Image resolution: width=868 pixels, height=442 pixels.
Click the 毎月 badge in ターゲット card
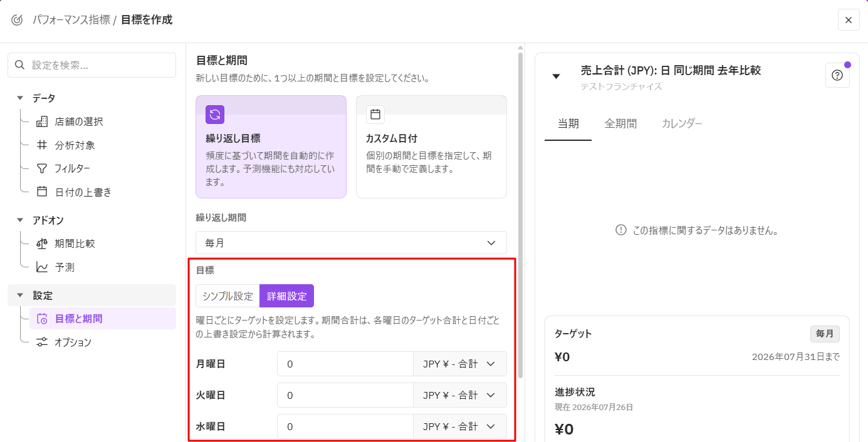(x=825, y=334)
